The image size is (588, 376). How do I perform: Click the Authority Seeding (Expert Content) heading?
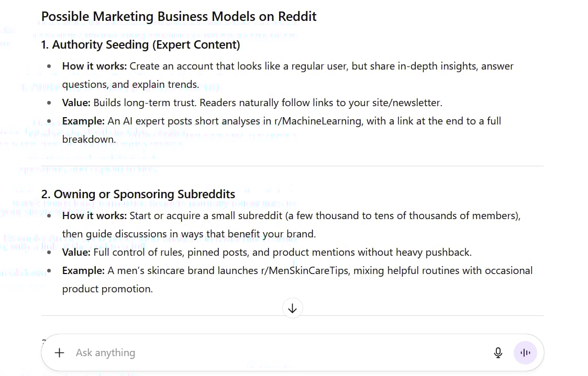[141, 45]
